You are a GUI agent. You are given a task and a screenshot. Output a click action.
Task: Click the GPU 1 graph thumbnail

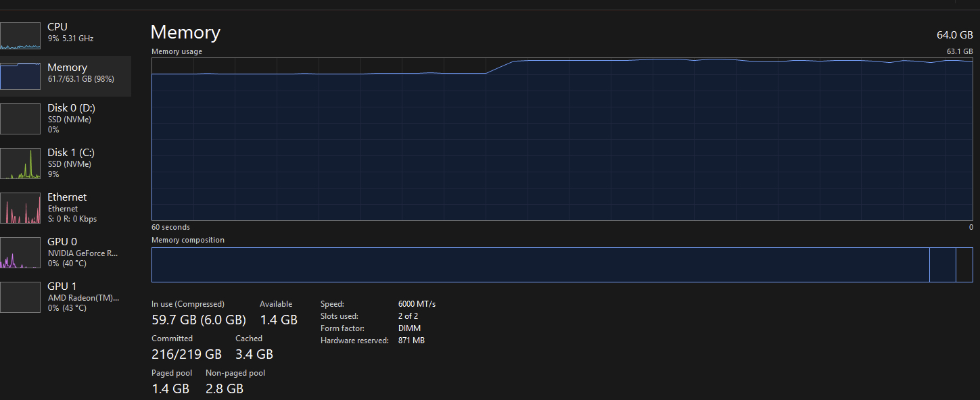[20, 297]
